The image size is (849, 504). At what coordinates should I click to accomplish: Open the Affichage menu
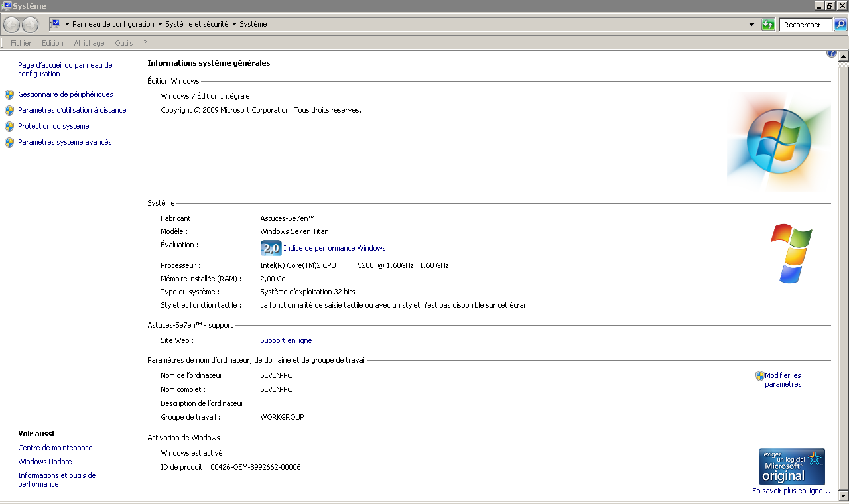[89, 43]
